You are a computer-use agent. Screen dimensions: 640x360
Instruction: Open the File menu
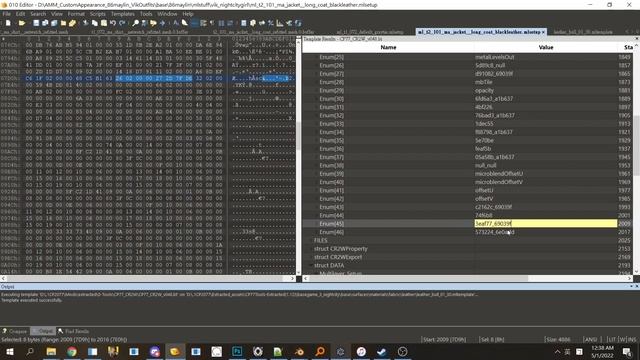point(7,14)
